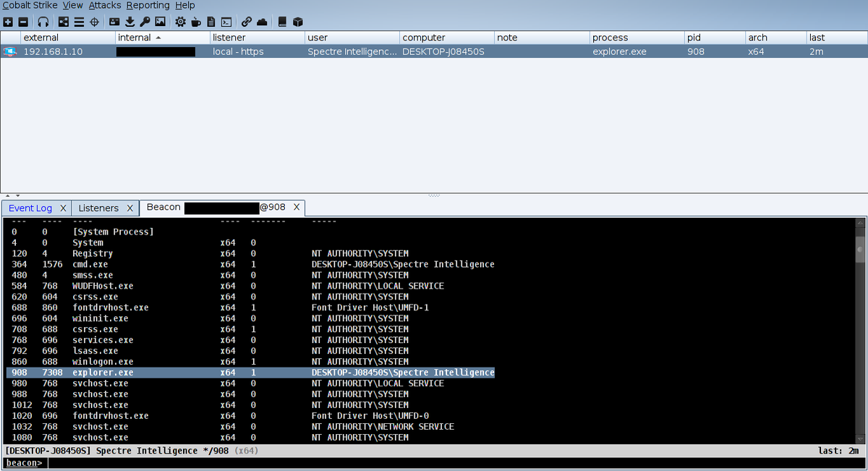This screenshot has height=471, width=868.
Task: Create MS Office macro document icon
Action: coord(210,22)
